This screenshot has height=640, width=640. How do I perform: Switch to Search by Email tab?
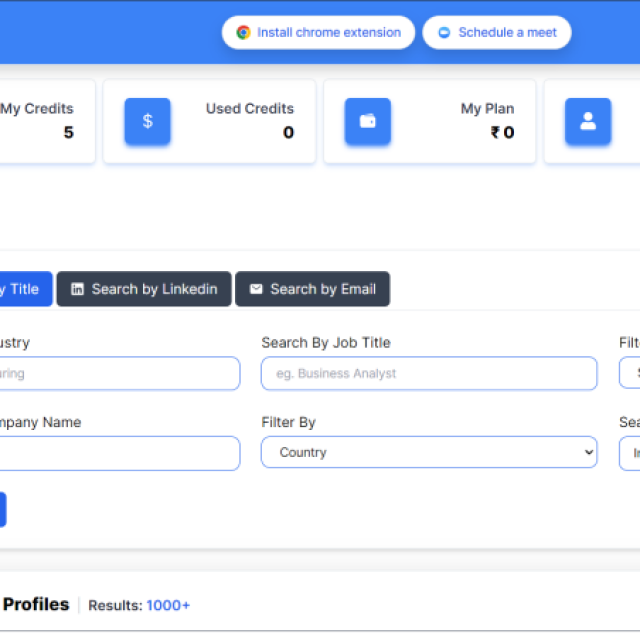[x=312, y=289]
